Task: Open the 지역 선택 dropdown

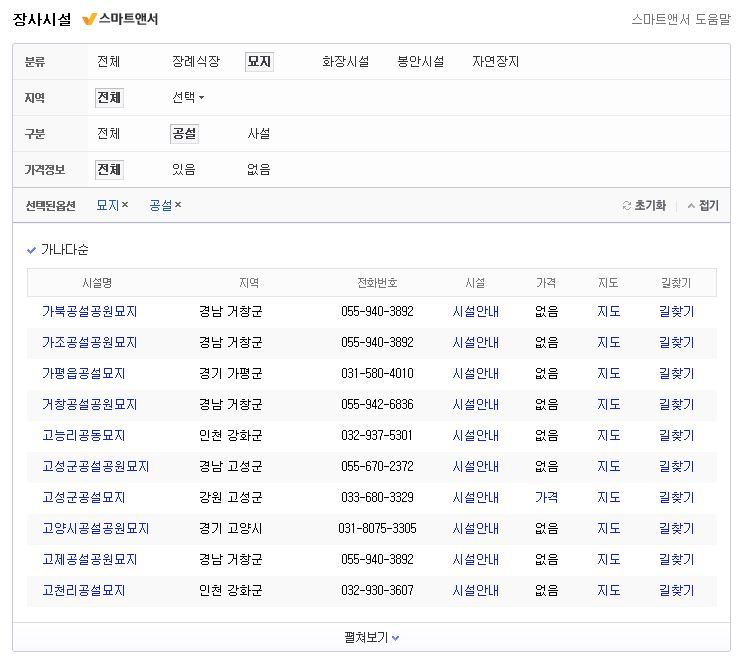Action: pyautogui.click(x=188, y=97)
